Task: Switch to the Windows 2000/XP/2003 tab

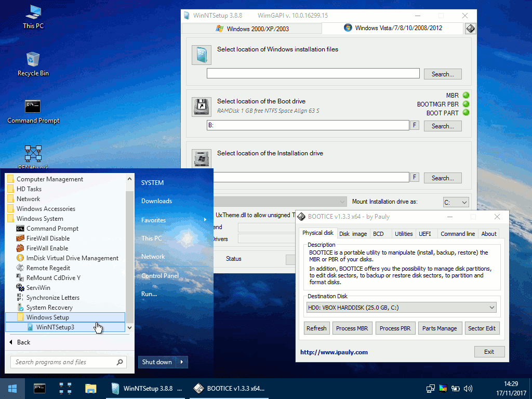Action: click(x=252, y=29)
